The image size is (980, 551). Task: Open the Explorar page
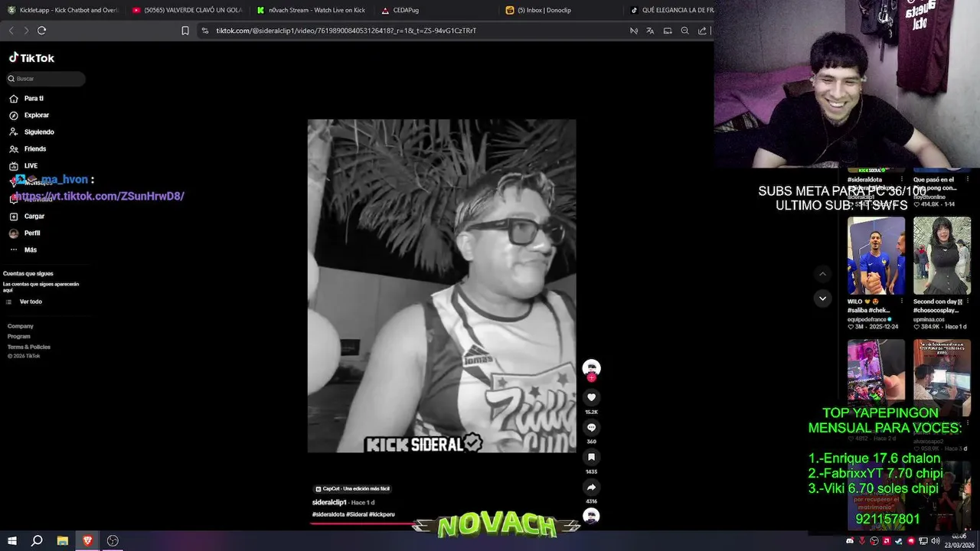tap(29, 116)
